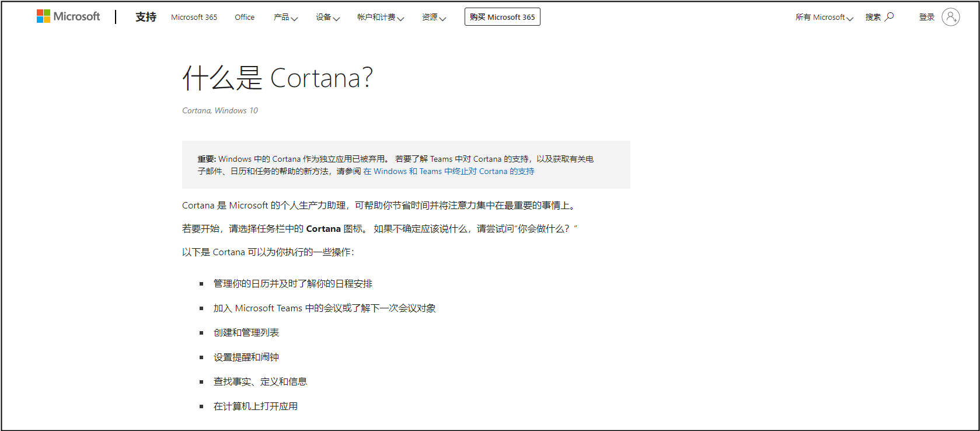Click the Microsoft logo
The height and width of the screenshot is (431, 980).
pos(68,16)
